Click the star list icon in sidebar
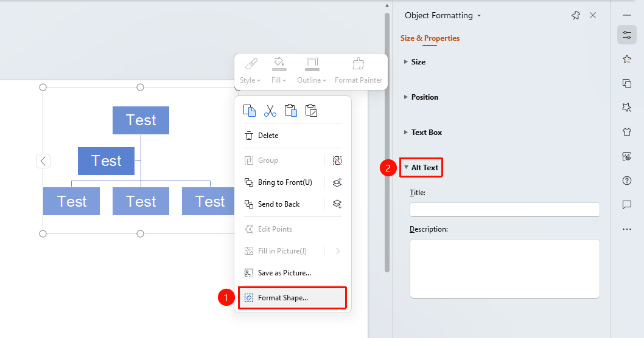The height and width of the screenshot is (338, 644). coord(627,60)
